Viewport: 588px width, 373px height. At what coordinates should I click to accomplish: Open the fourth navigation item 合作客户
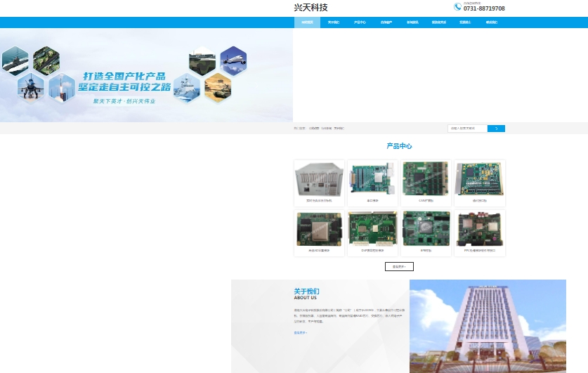pos(386,22)
